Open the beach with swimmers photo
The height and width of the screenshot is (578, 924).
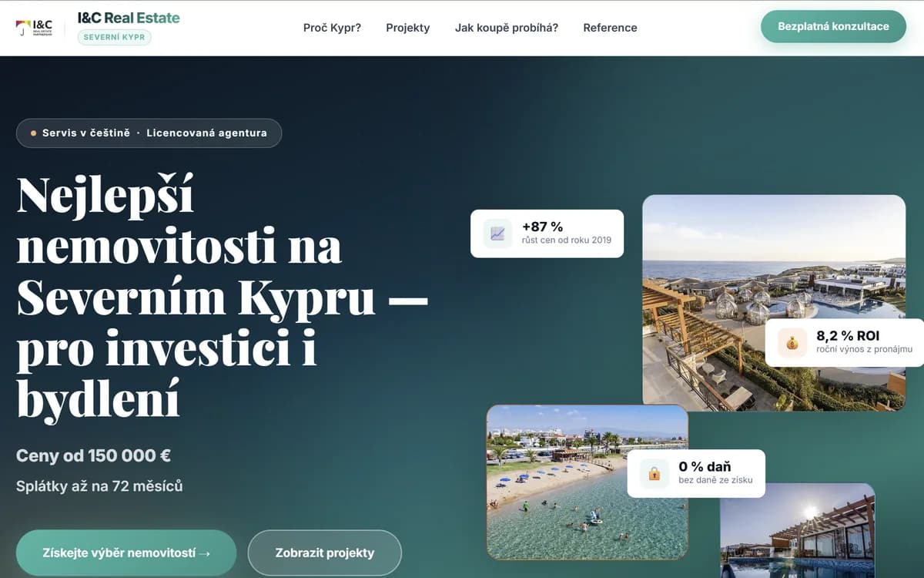(587, 482)
